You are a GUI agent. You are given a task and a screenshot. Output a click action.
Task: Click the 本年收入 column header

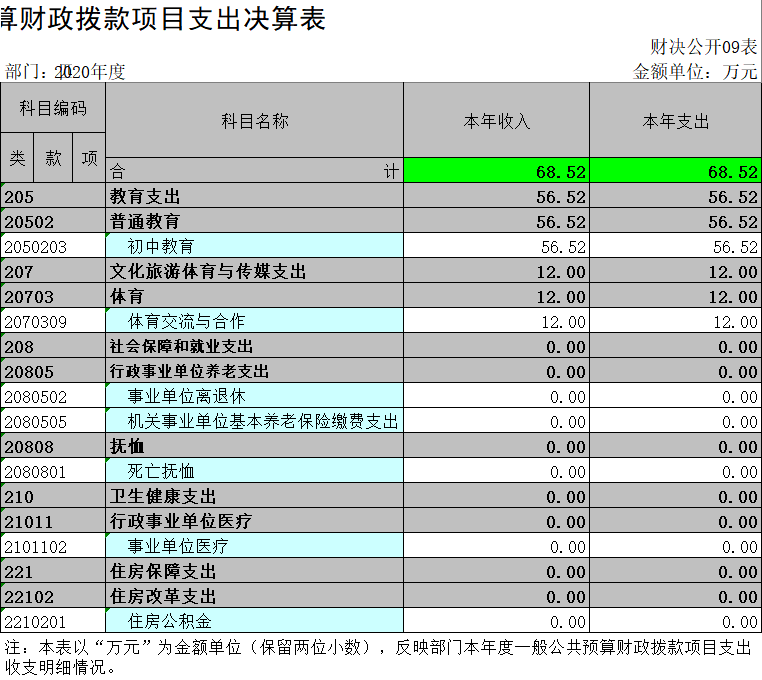click(496, 120)
